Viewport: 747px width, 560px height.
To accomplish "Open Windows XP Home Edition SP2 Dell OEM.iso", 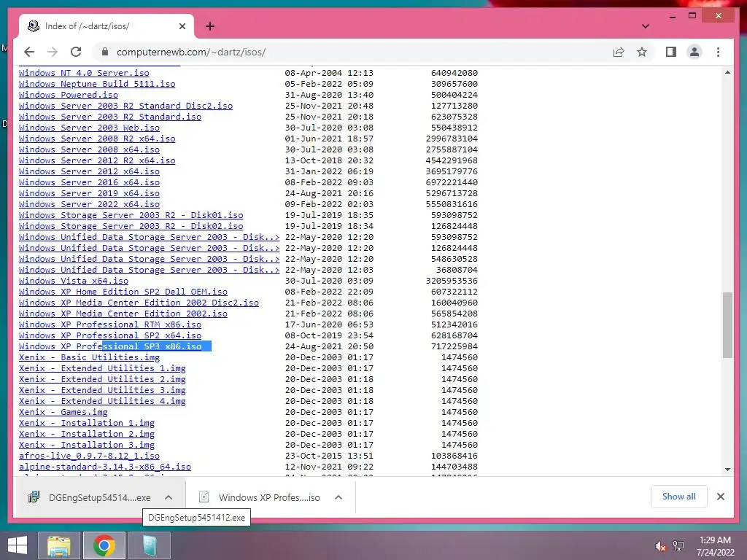I will tap(123, 292).
